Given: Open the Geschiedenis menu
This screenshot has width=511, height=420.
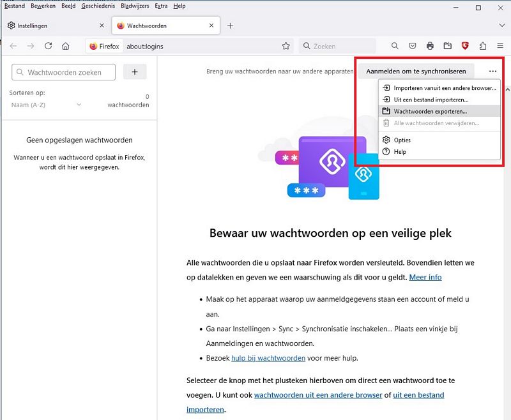Looking at the screenshot, I should pyautogui.click(x=98, y=6).
